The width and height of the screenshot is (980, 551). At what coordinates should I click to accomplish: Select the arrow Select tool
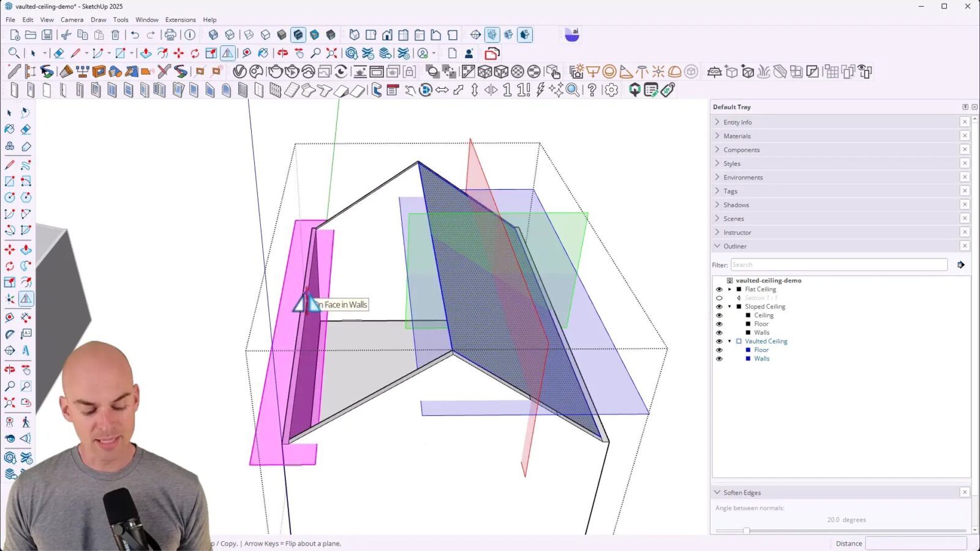point(34,53)
